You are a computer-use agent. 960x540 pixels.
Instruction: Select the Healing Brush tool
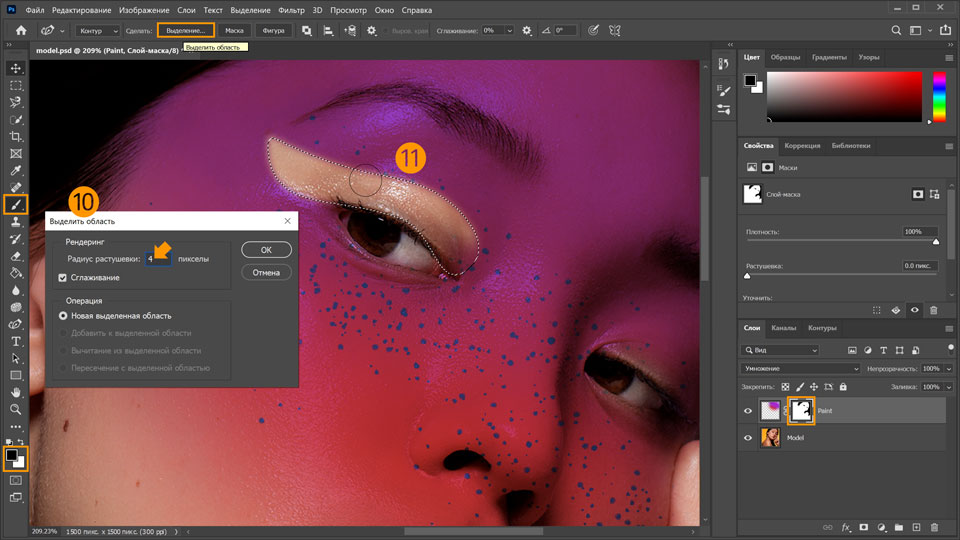(16, 187)
